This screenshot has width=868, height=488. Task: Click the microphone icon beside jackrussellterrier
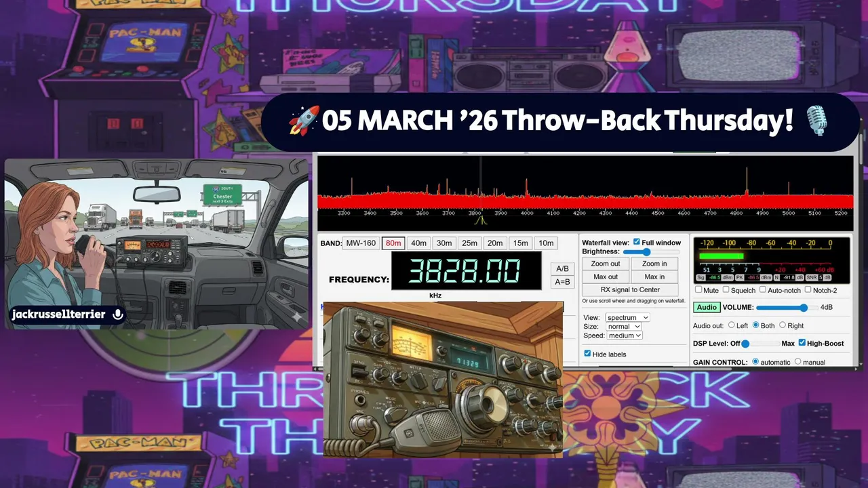tap(117, 314)
